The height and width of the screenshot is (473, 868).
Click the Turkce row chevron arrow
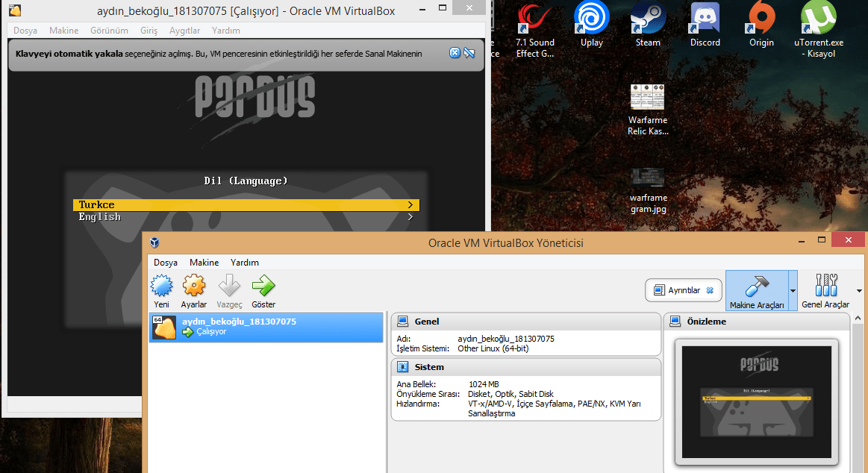[410, 204]
